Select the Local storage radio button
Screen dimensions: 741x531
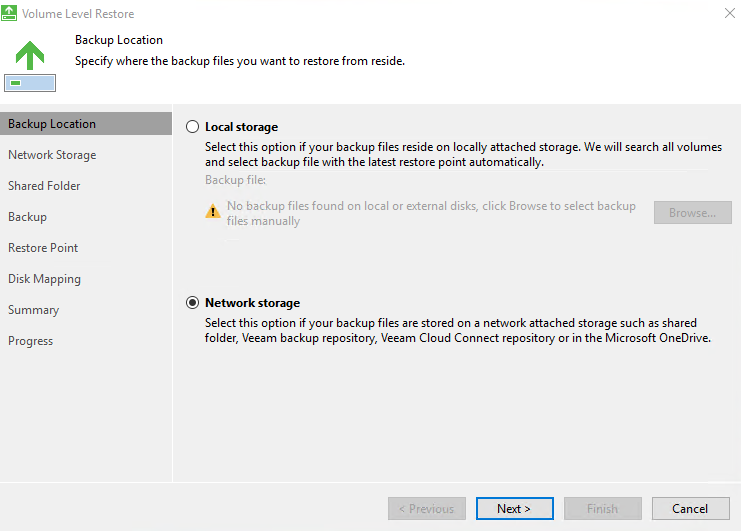(x=193, y=127)
